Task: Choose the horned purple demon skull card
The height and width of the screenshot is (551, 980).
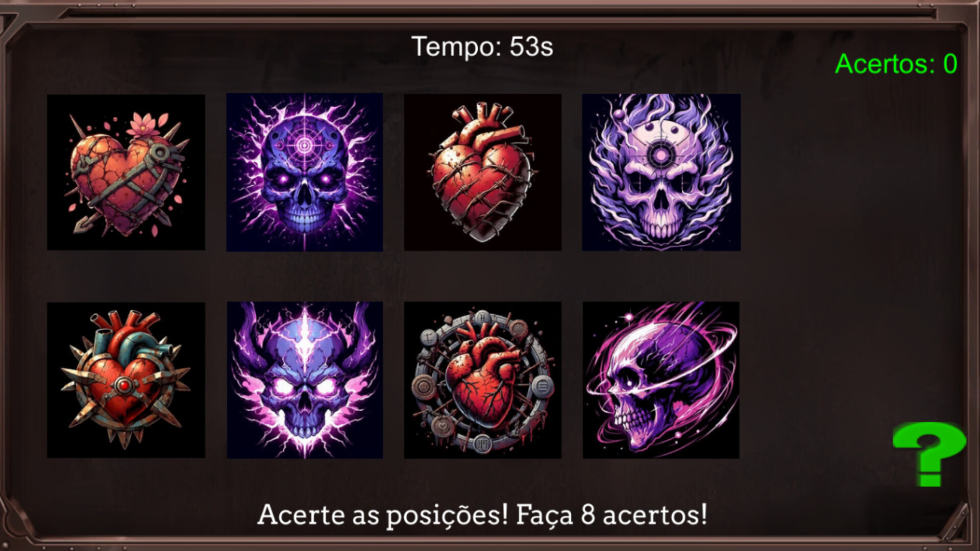Action: tap(305, 380)
